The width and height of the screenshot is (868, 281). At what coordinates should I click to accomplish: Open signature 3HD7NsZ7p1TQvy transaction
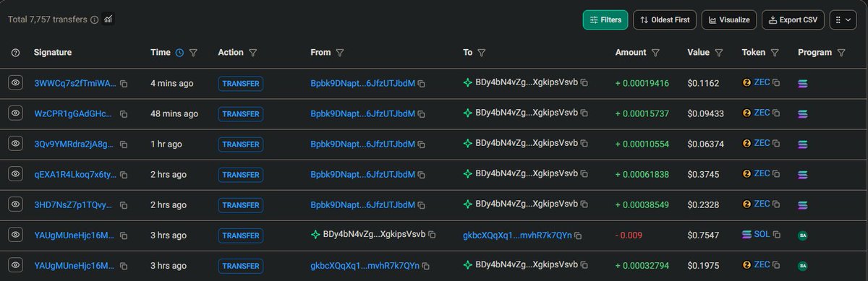click(x=74, y=205)
